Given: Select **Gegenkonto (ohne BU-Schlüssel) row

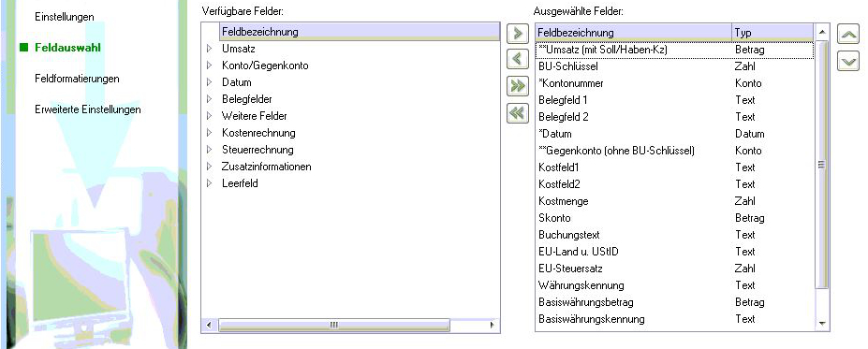Looking at the screenshot, I should click(x=675, y=151).
